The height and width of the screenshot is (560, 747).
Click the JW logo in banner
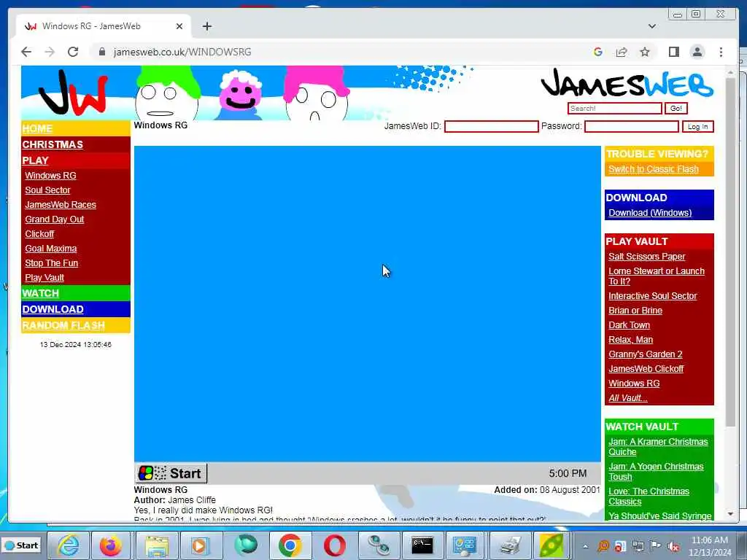point(74,93)
